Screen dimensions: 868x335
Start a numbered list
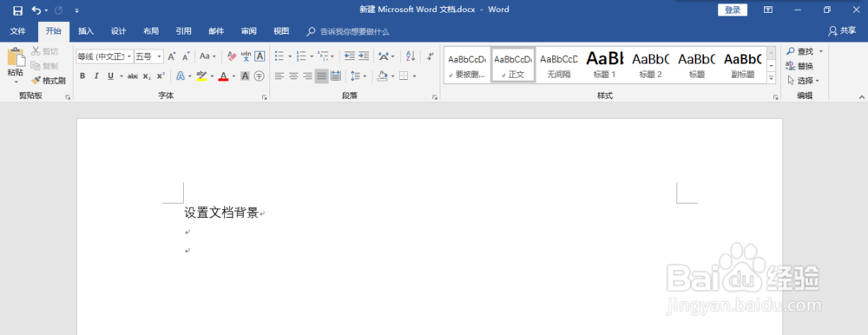click(302, 56)
